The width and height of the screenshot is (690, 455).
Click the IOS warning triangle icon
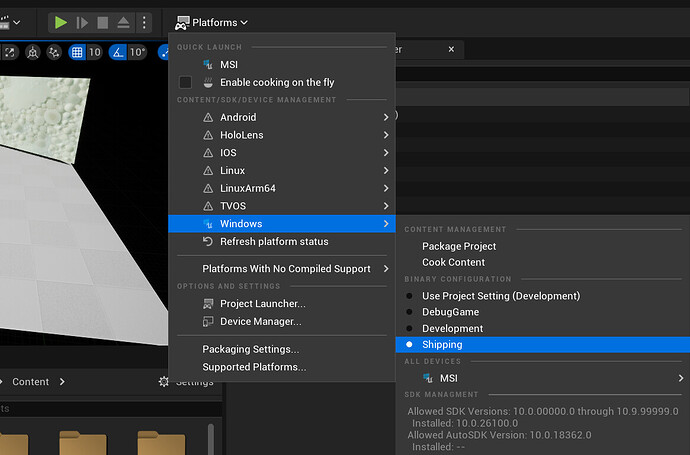[208, 153]
